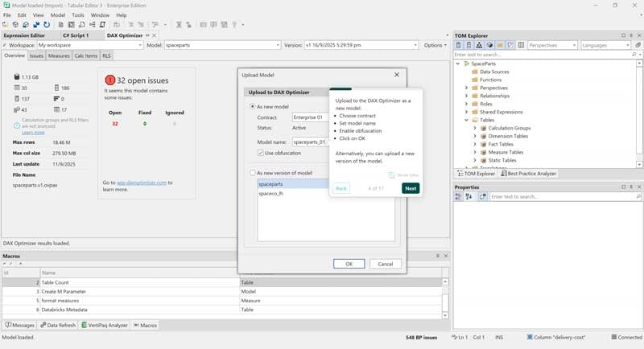Expand the Roles folder

pos(466,105)
